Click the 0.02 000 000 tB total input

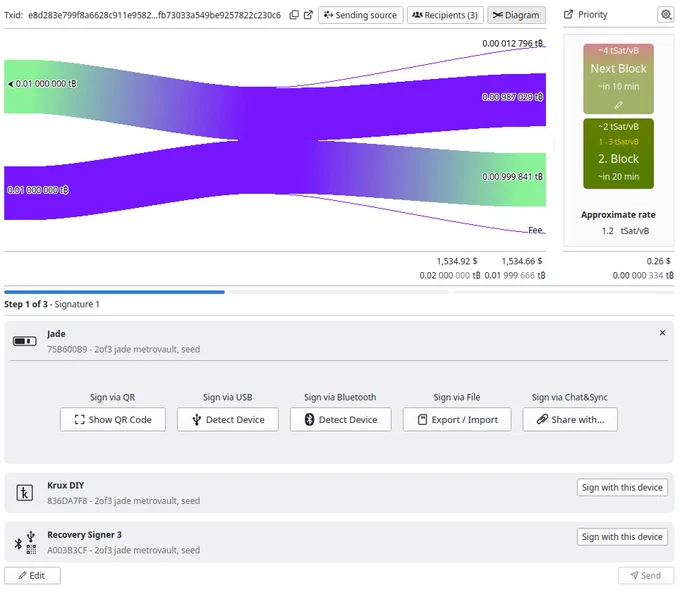pos(450,275)
